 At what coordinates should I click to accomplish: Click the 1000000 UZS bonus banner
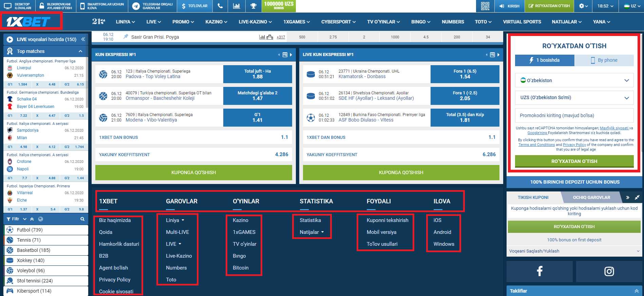[x=279, y=5]
